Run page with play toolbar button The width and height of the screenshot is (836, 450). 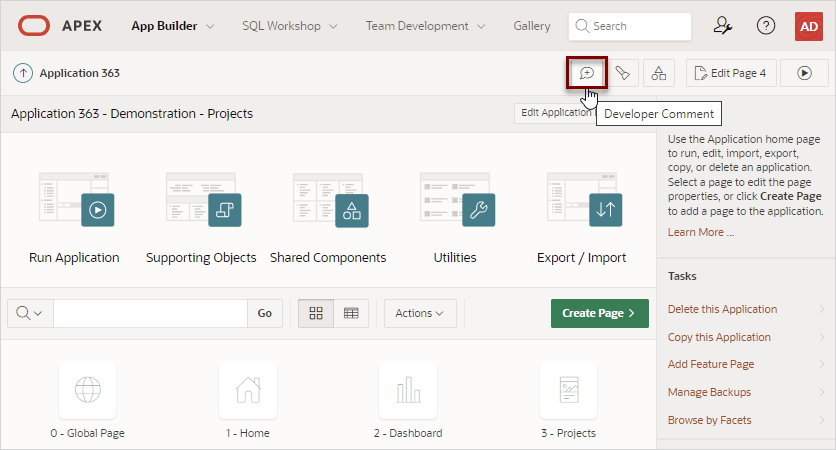tap(804, 73)
